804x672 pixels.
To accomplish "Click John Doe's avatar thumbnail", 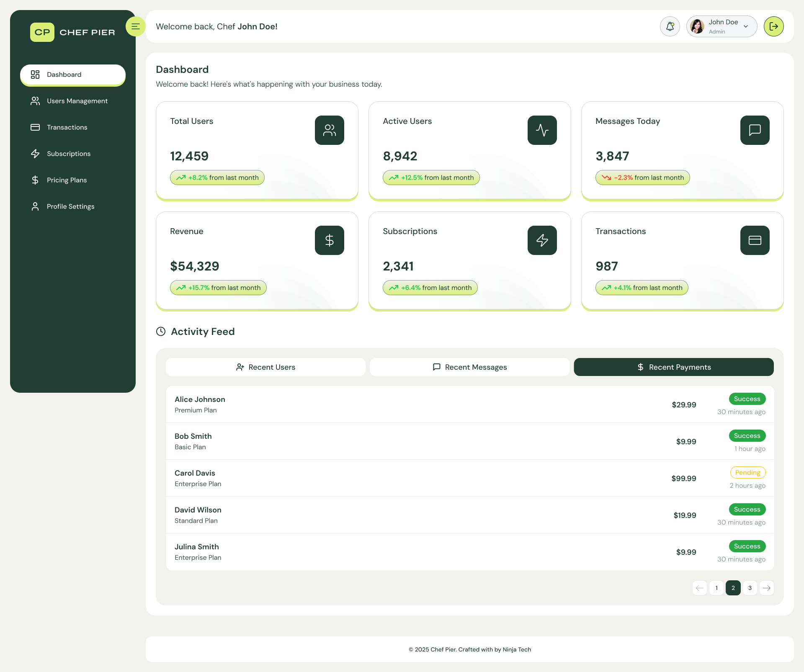I will 697,26.
